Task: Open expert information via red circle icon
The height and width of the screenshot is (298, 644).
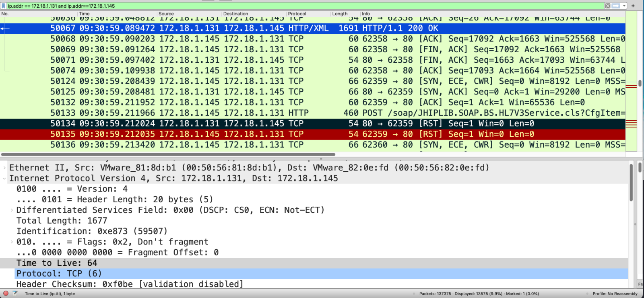Action: tap(6, 294)
